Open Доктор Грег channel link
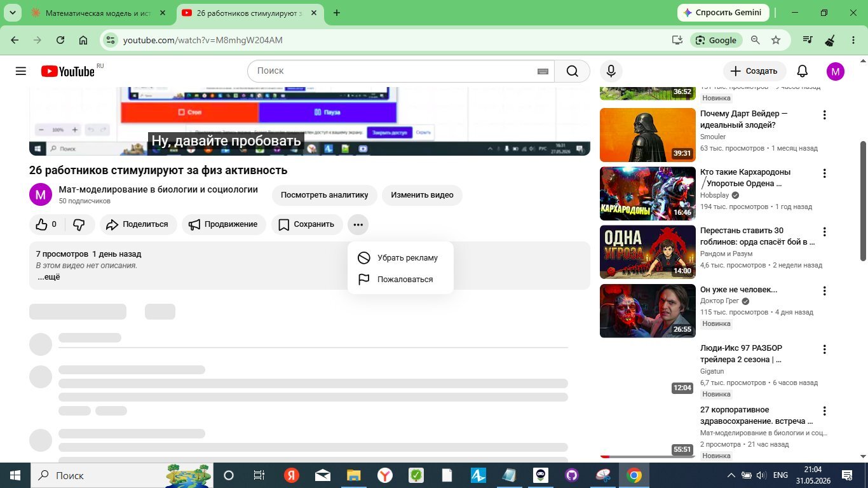This screenshot has height=488, width=868. (x=719, y=301)
